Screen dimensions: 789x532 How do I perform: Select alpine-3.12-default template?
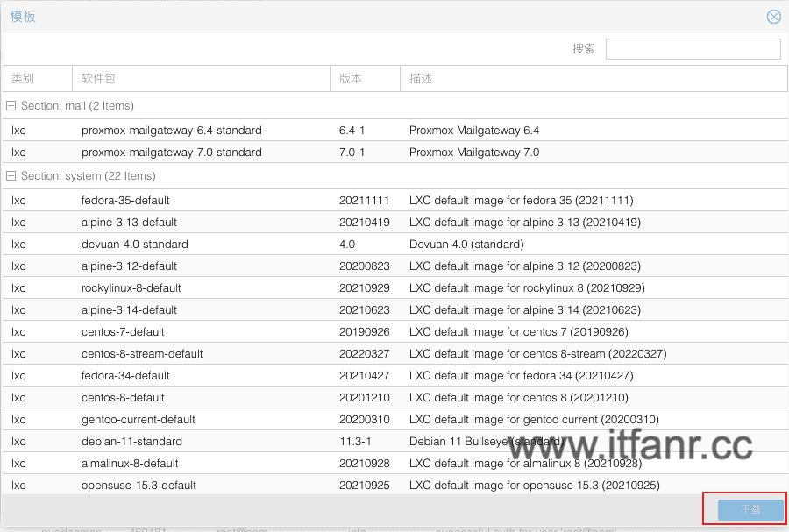pyautogui.click(x=395, y=266)
